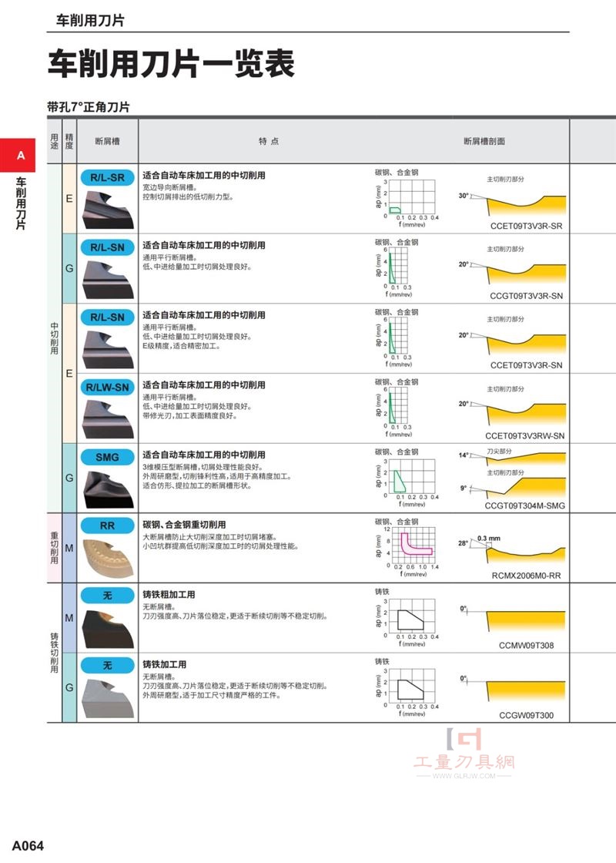Select the SMG chipbreaker label
616x863 pixels.
click(107, 458)
